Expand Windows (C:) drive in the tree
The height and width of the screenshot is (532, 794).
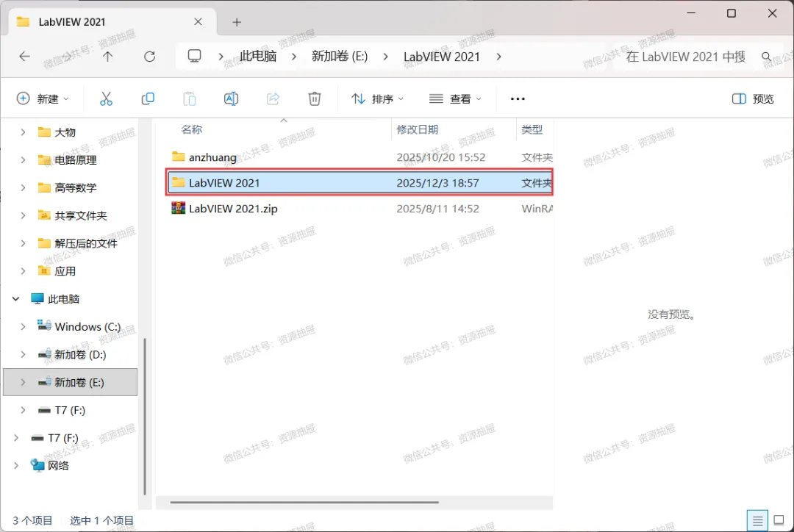23,327
